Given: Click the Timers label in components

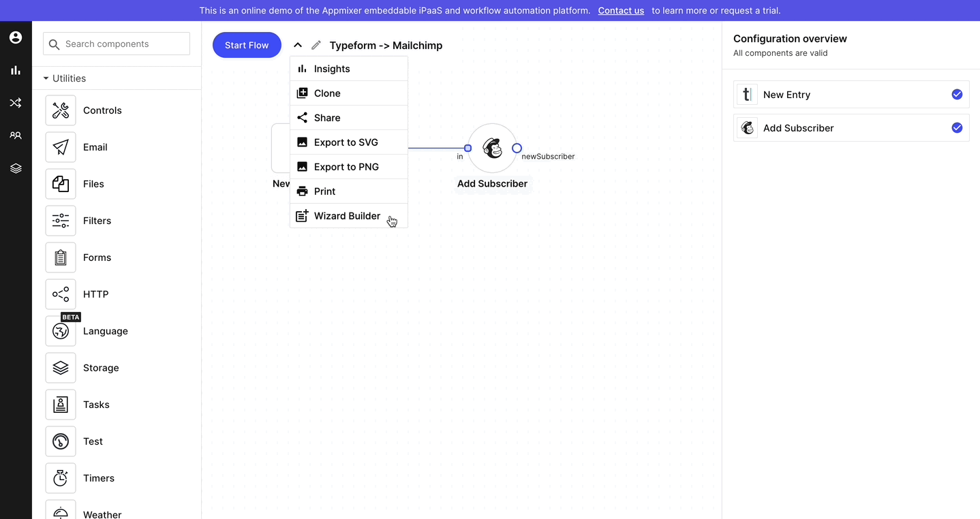Looking at the screenshot, I should coord(99,478).
